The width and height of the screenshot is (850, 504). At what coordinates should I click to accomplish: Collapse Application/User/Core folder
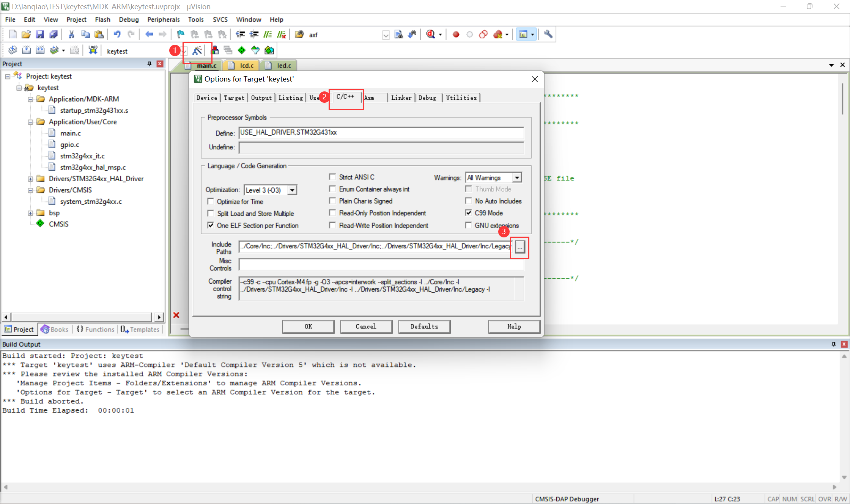coord(30,122)
